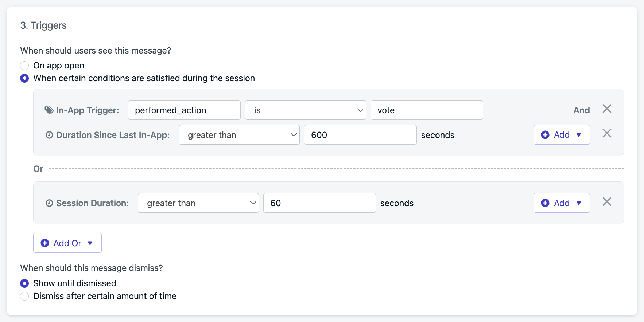This screenshot has width=644, height=322.
Task: Select the On app open option
Action: (24, 66)
